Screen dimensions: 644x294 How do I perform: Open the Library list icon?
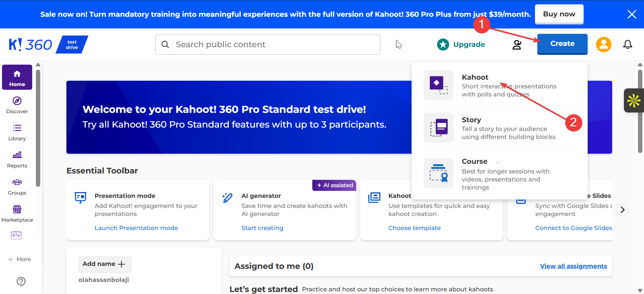(17, 128)
